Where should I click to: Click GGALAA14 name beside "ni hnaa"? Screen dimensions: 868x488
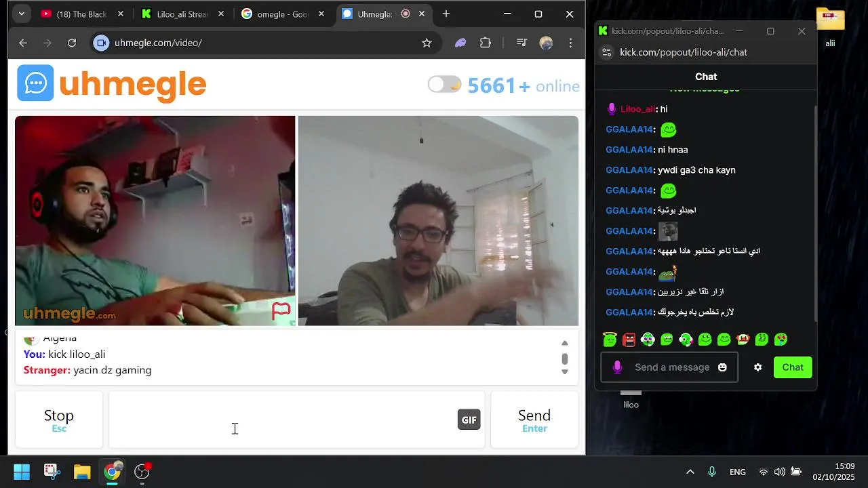point(629,150)
